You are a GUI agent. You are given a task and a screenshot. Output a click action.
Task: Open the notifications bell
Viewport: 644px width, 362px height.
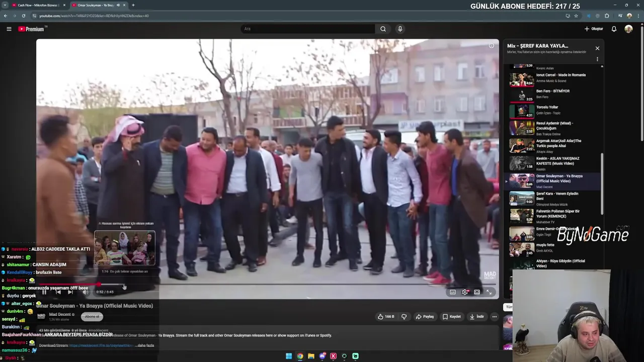click(614, 29)
